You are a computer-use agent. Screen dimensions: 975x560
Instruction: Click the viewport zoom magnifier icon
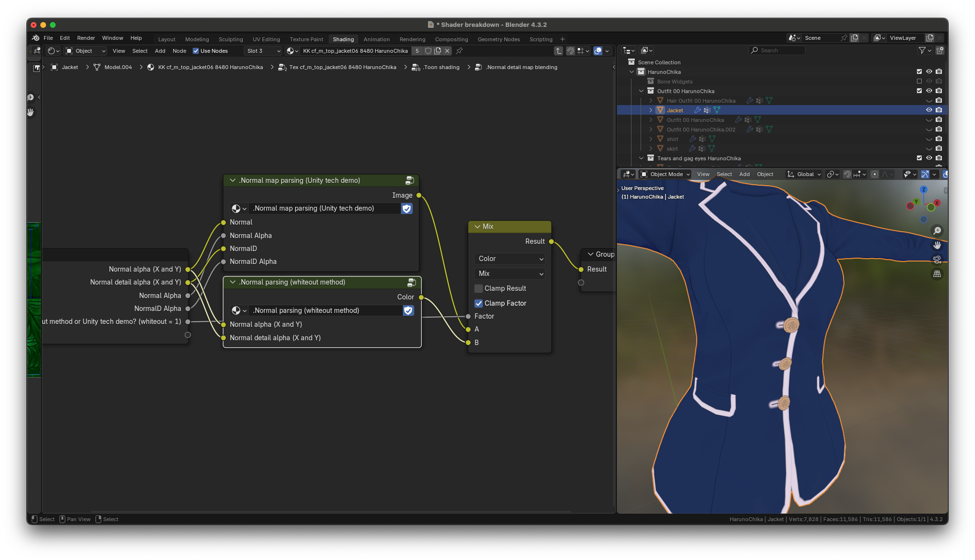(x=937, y=231)
